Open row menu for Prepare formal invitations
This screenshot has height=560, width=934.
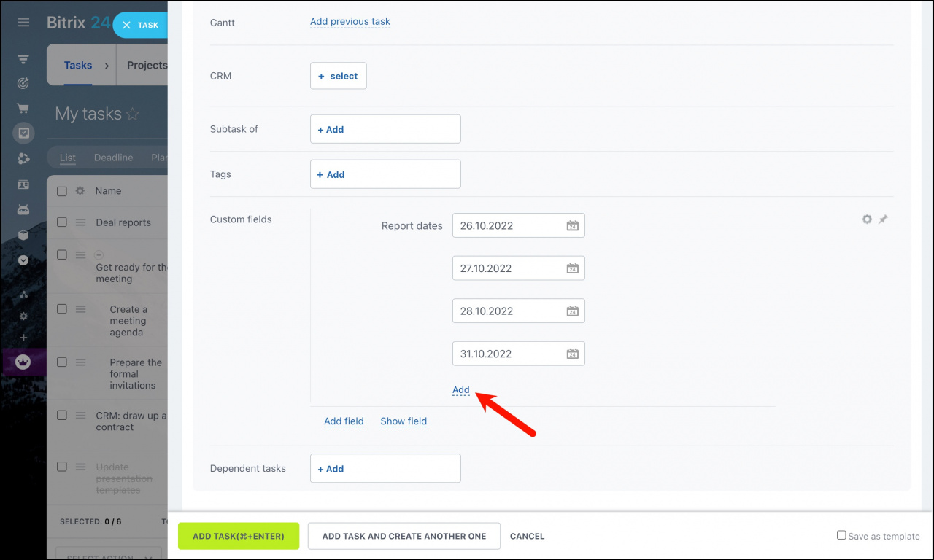pos(81,362)
